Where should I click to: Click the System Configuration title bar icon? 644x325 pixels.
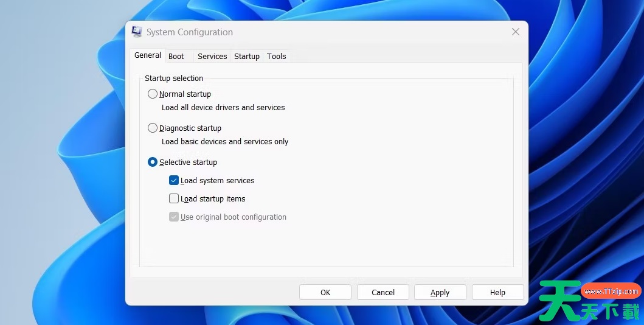pyautogui.click(x=137, y=32)
